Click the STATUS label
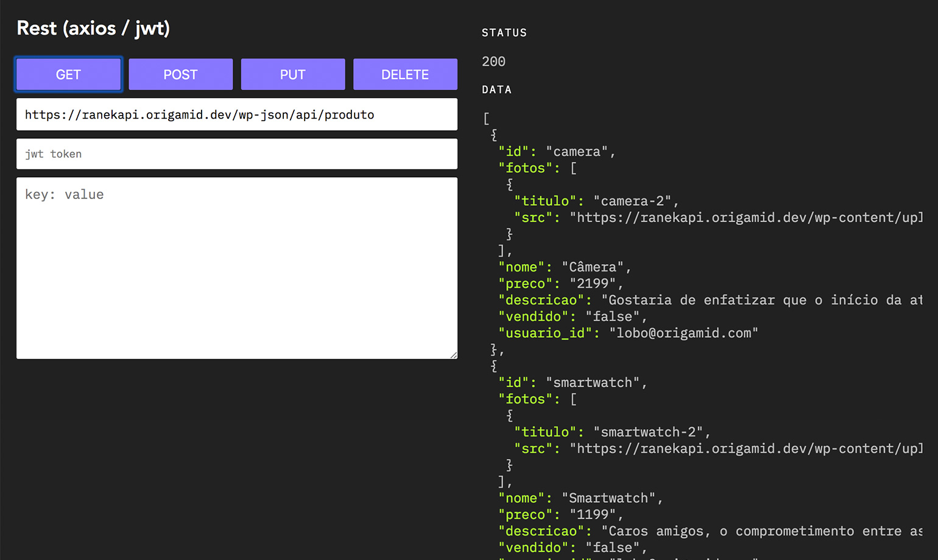938x560 pixels. click(x=504, y=33)
